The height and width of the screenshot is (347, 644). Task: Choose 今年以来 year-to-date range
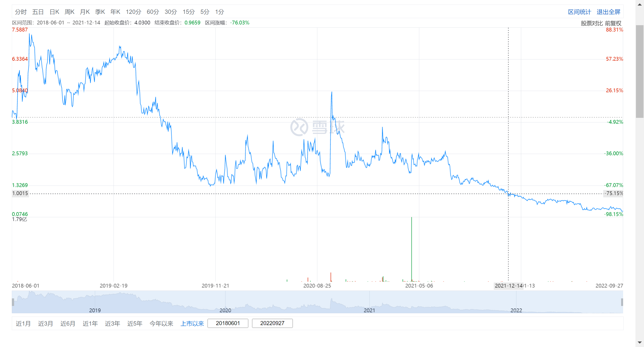tap(161, 323)
